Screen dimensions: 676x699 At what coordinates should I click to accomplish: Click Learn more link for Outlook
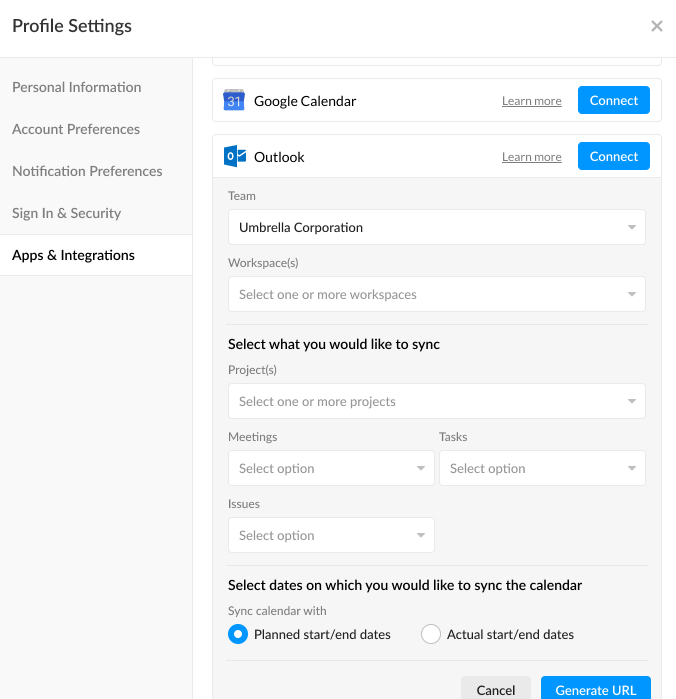tap(531, 157)
